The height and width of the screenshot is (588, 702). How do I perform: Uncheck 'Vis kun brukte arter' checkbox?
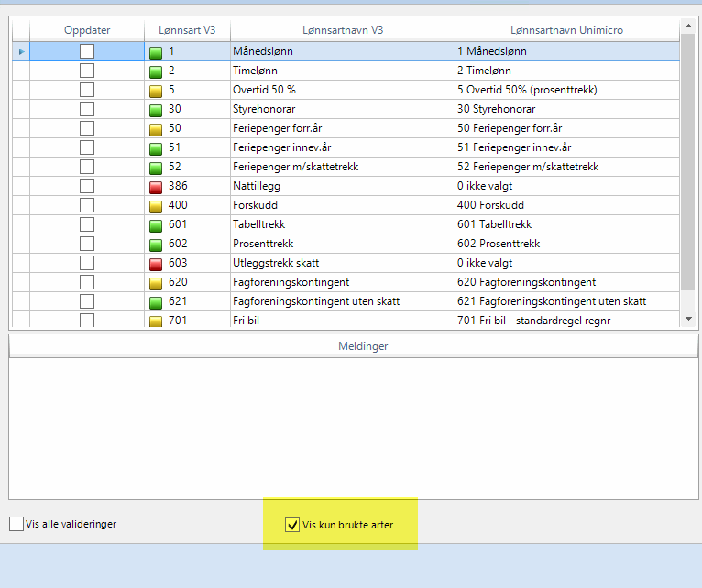292,525
